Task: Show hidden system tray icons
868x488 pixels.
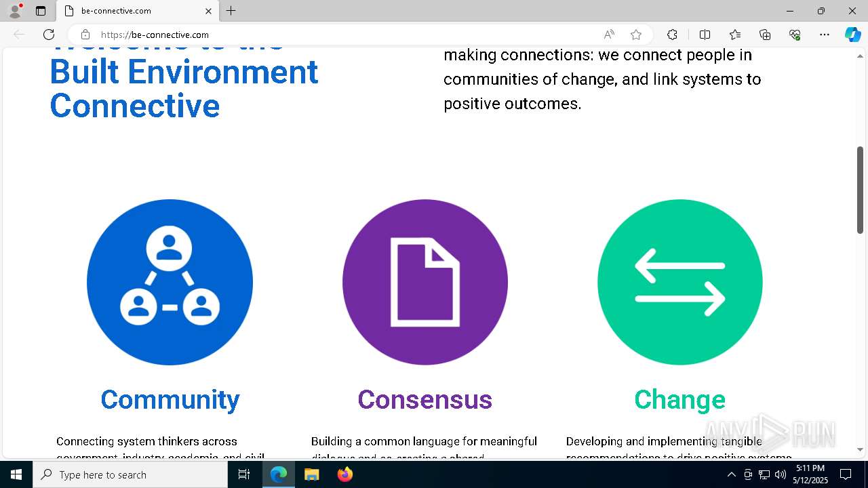Action: (x=731, y=474)
